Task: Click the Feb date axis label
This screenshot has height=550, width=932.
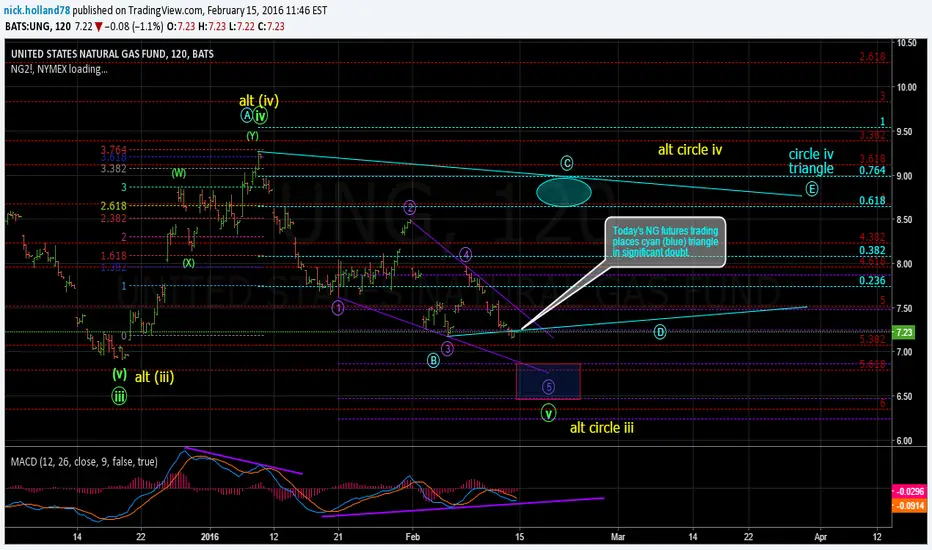Action: (413, 537)
